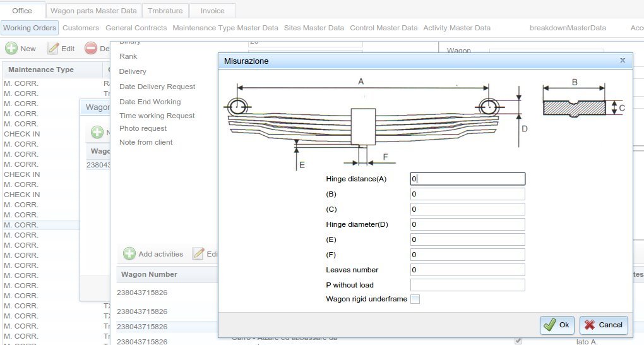The width and height of the screenshot is (644, 345).
Task: Open the Customers menu item
Action: [81, 28]
